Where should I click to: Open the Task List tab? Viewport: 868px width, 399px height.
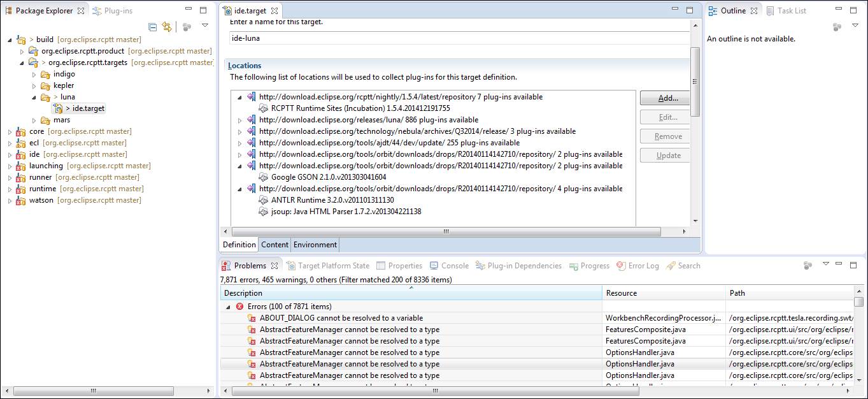coord(786,11)
